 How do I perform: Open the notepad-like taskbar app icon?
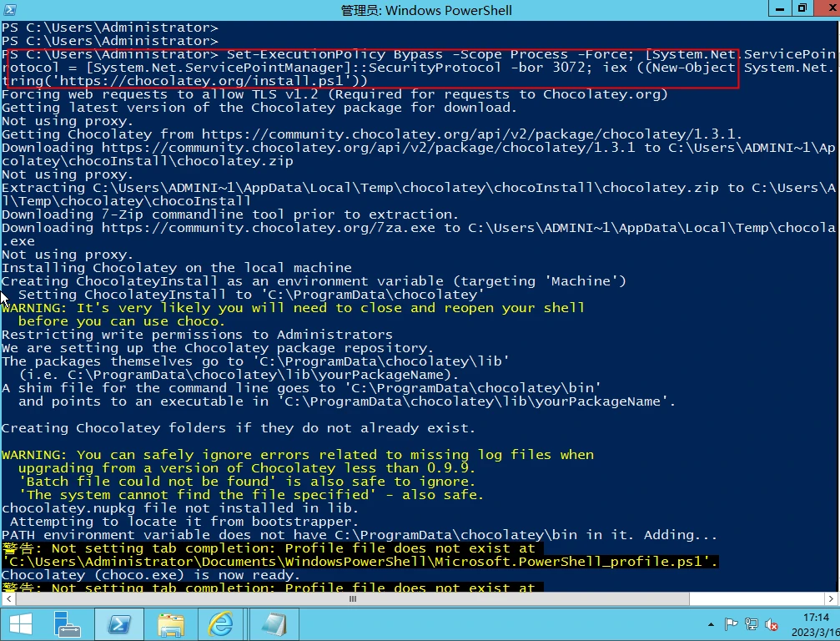point(274,624)
